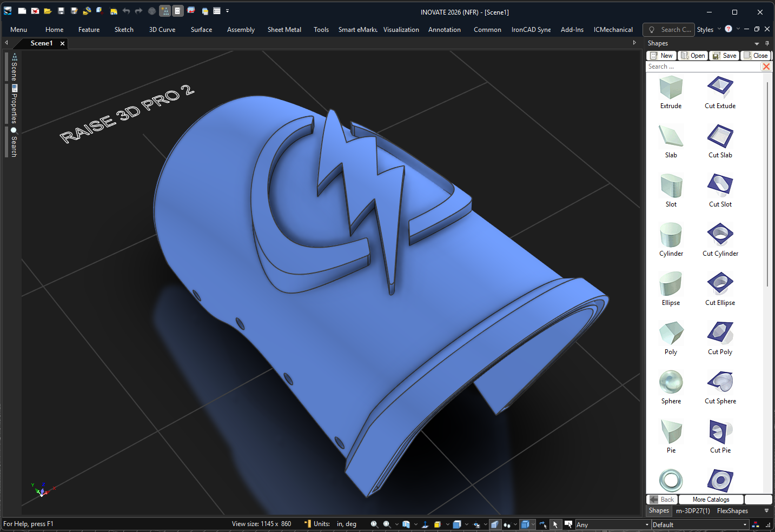The image size is (775, 532).
Task: Click the Undo arrow in the top toolbar
Action: coord(126,11)
